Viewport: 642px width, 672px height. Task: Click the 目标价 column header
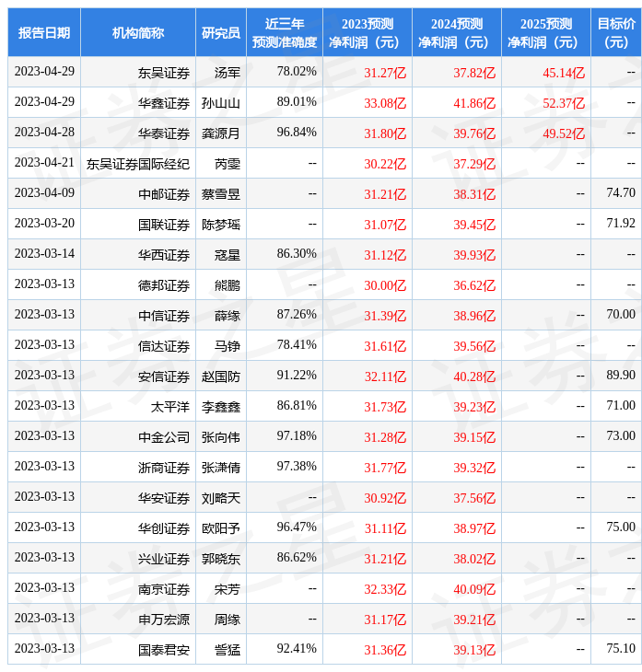point(616,32)
